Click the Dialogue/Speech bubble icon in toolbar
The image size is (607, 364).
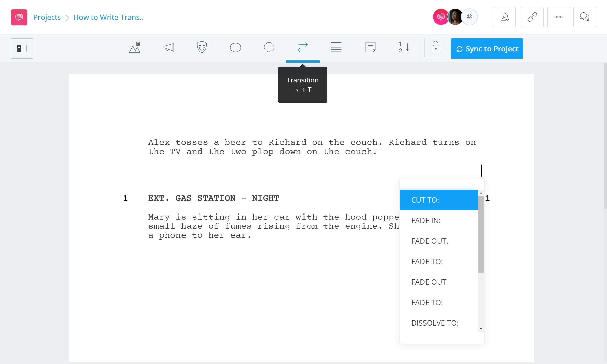point(268,48)
